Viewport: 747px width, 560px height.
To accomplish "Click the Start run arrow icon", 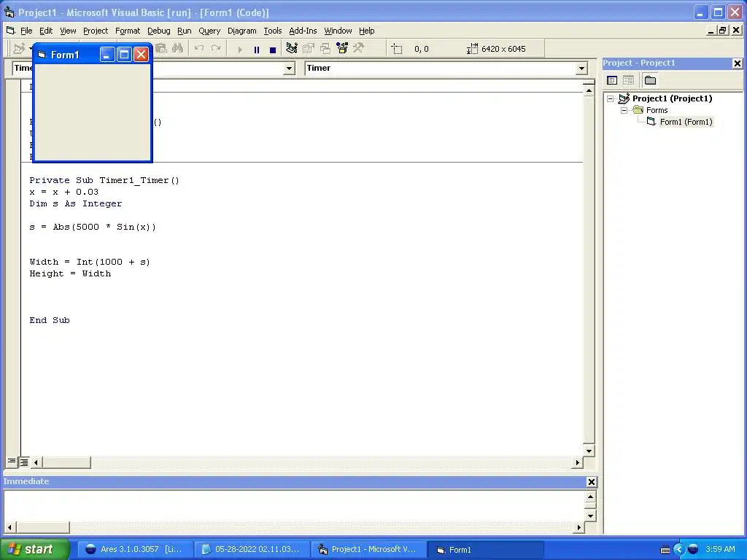I will coord(239,49).
